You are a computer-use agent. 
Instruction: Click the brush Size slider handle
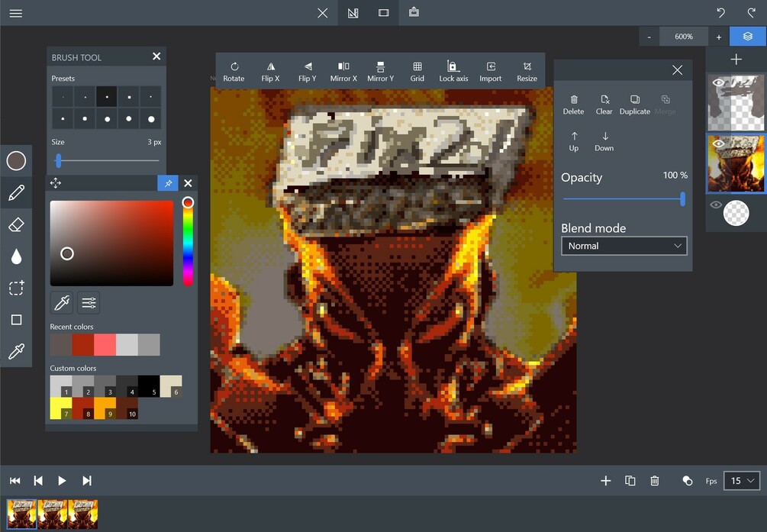pyautogui.click(x=58, y=160)
